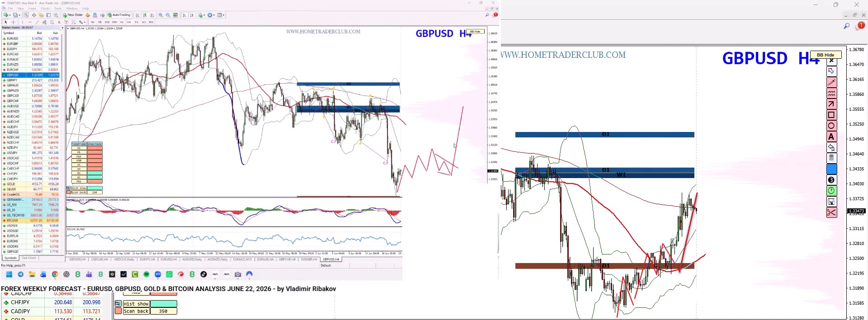Select the text label A tool

[59, 22]
